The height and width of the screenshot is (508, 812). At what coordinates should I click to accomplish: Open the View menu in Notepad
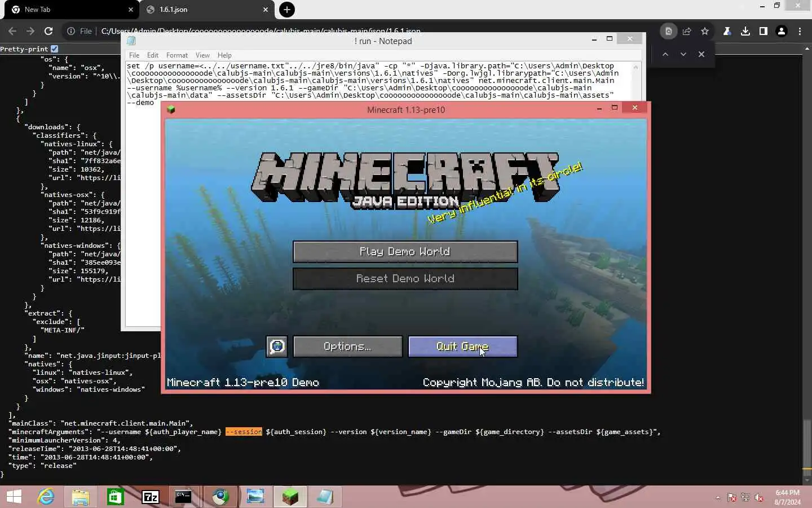[x=202, y=55]
